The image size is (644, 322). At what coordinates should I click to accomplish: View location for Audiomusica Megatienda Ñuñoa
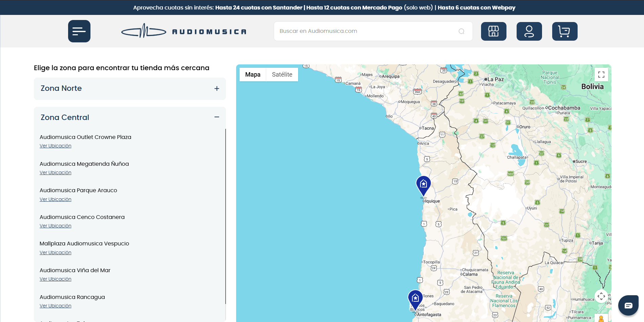tap(56, 173)
